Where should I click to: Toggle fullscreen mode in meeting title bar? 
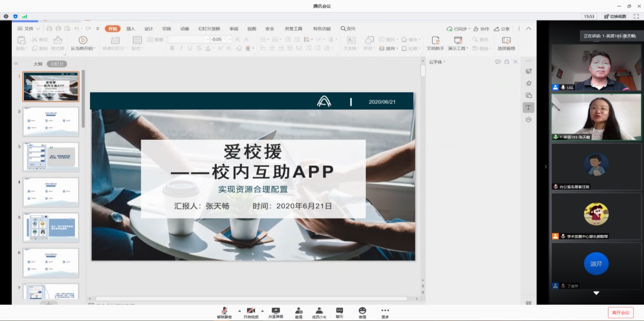[636, 16]
